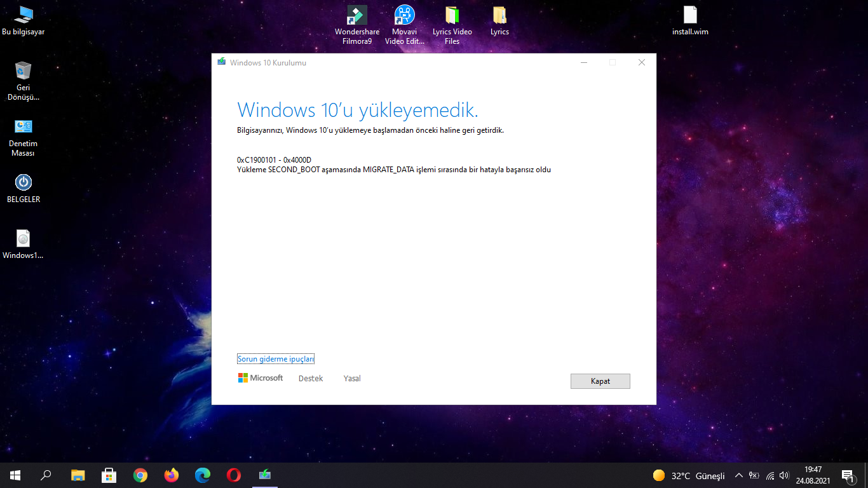Click the SECOND_BOOT MIGRATE_DATA error message

pos(394,170)
